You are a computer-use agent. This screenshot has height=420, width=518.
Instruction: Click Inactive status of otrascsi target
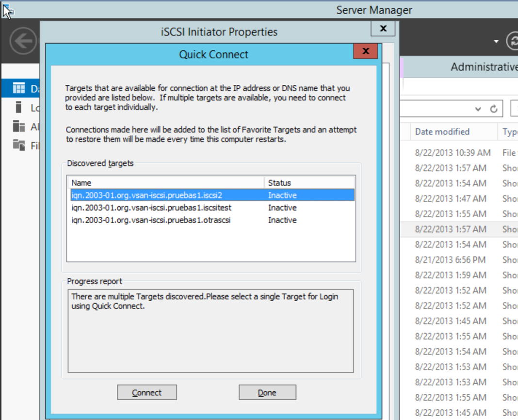point(282,220)
